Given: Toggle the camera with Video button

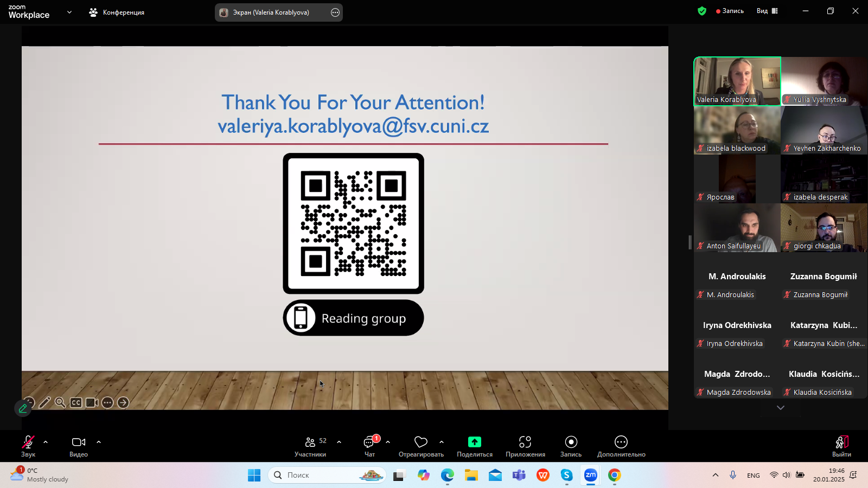Looking at the screenshot, I should point(79,446).
